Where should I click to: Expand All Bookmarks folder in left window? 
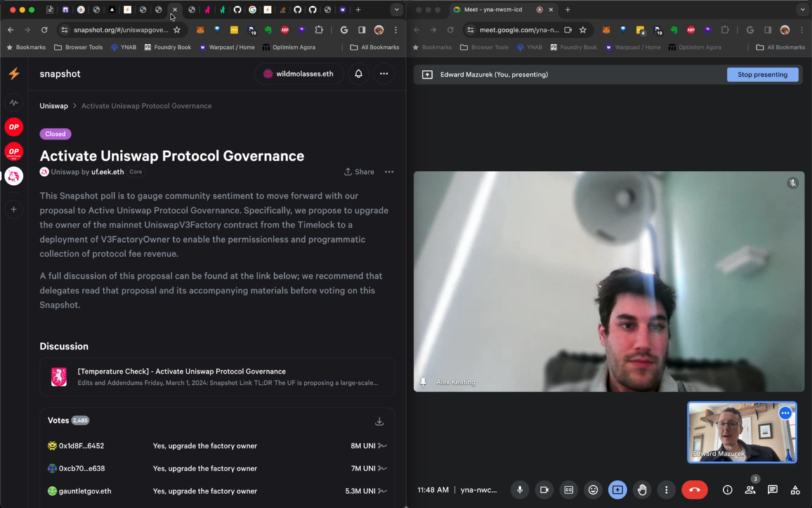pyautogui.click(x=375, y=47)
